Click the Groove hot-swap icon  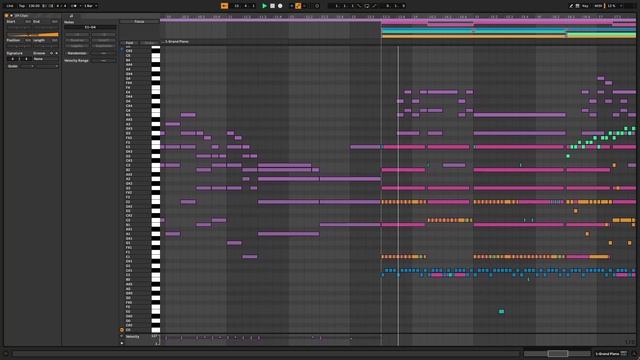click(x=51, y=53)
